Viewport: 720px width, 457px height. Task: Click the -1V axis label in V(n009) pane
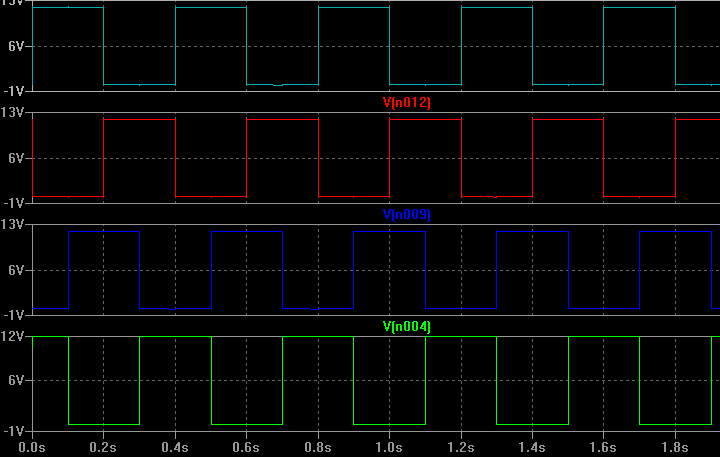13,315
